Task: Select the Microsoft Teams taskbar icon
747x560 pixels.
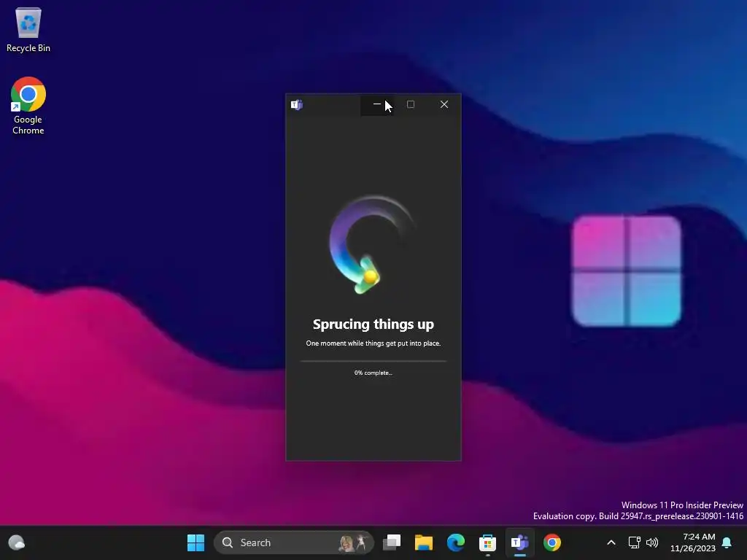Action: 519,542
